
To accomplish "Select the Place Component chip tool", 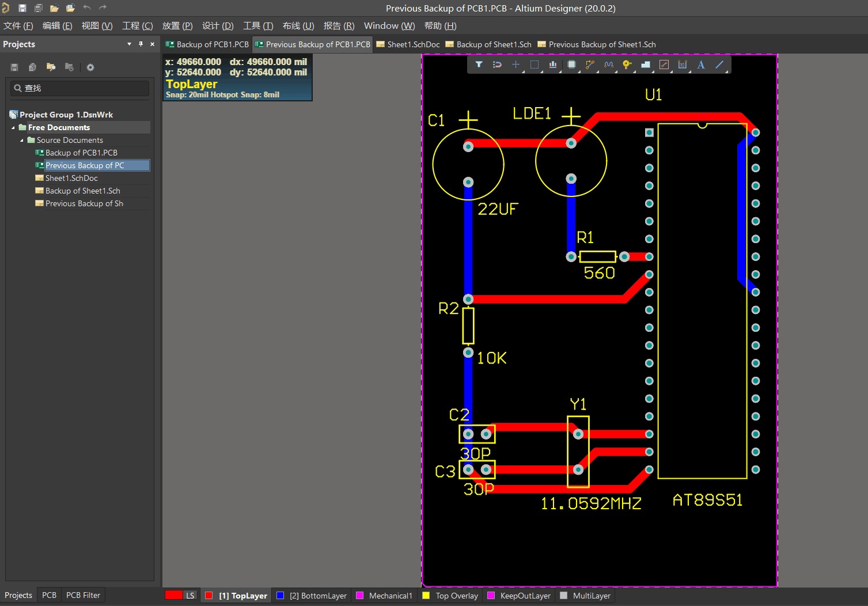I will (571, 65).
